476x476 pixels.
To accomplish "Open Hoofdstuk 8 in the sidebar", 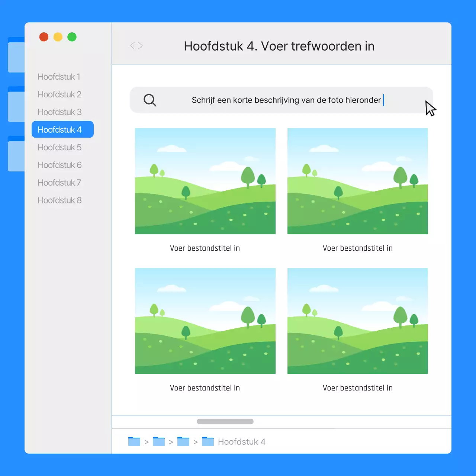I will click(59, 200).
